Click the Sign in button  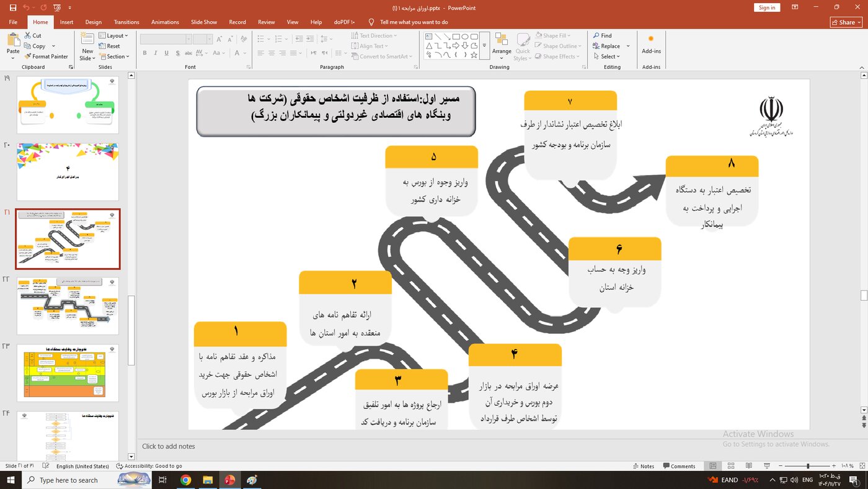point(767,7)
